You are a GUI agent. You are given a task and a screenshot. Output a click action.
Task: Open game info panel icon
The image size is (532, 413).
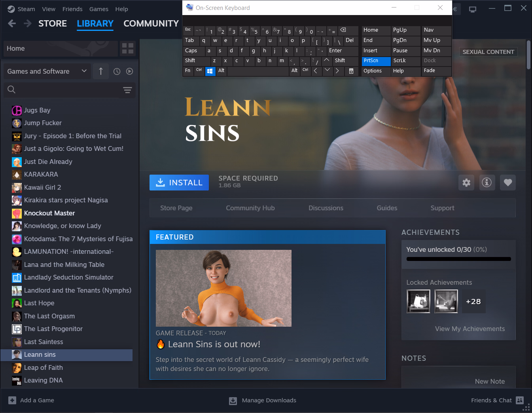[487, 183]
